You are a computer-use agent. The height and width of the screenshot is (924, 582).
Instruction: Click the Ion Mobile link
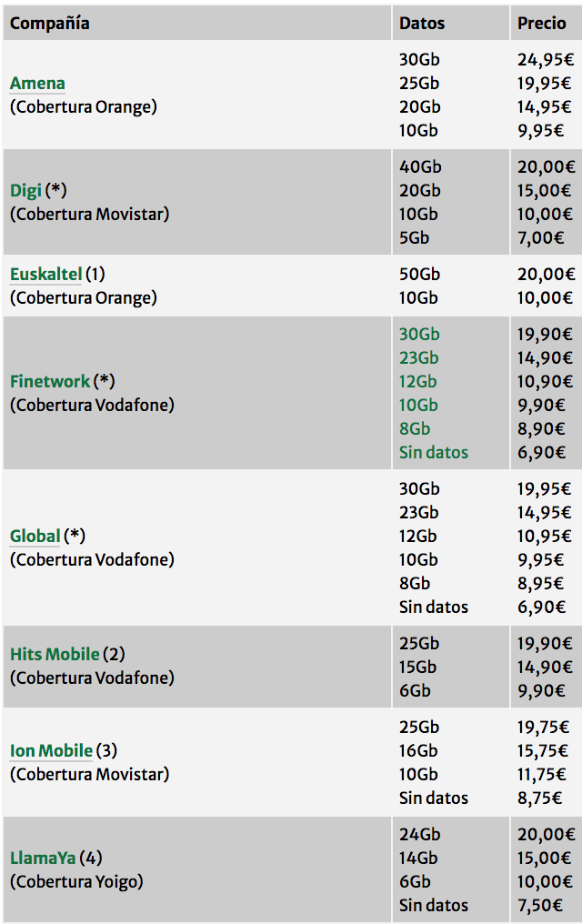point(51,750)
